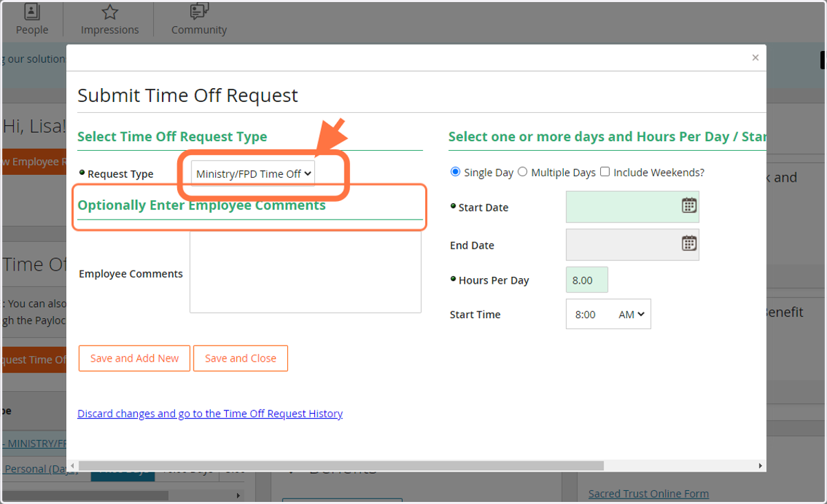
Task: Click the dialog scrollbar left arrow
Action: 72,465
